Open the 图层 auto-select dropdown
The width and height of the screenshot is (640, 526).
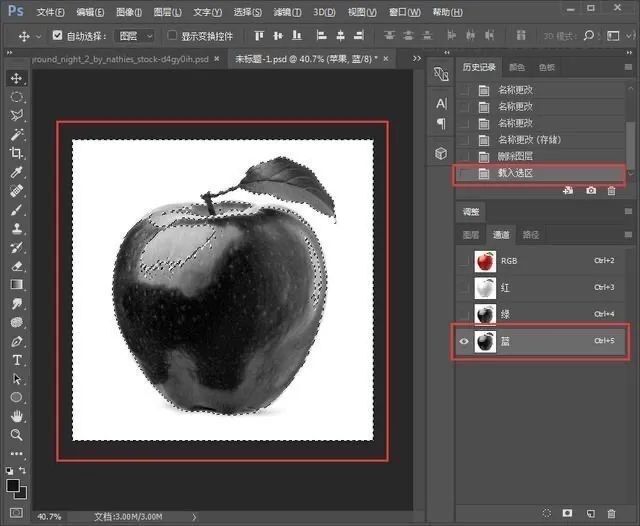(136, 35)
